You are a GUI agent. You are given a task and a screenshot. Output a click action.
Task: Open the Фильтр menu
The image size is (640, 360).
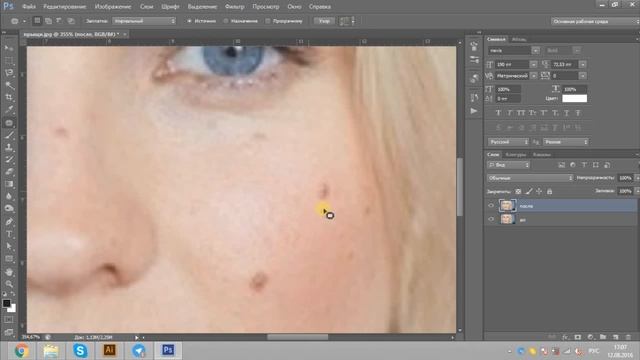[x=234, y=7]
